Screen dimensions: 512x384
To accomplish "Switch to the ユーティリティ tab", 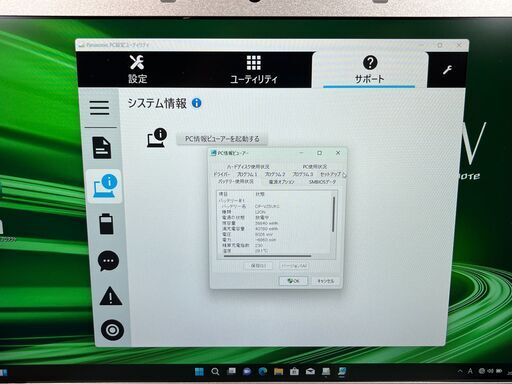I will coord(254,69).
